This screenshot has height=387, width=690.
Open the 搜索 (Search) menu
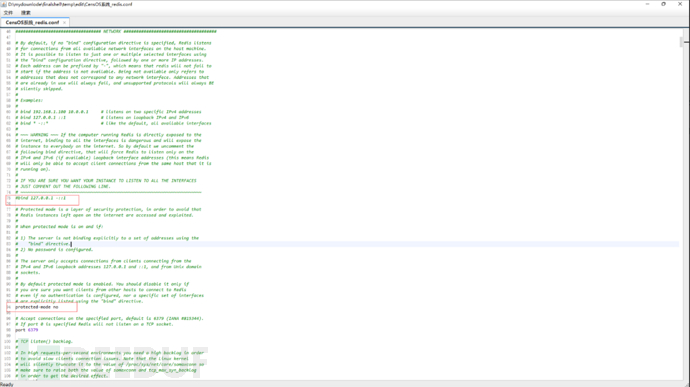26,13
